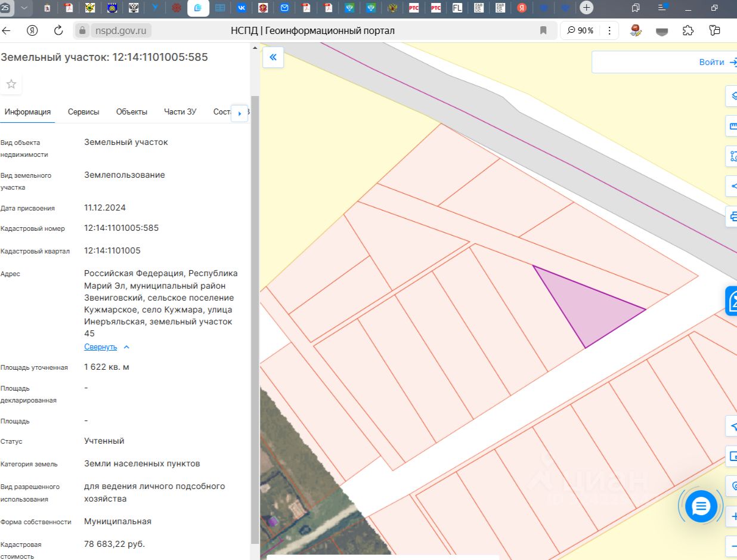
Task: Toggle the browser page bookmark icon
Action: click(543, 30)
